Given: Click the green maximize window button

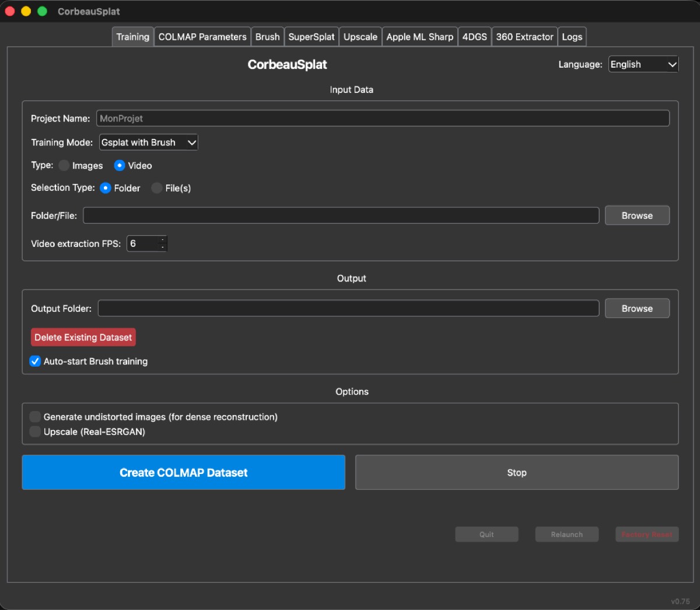Looking at the screenshot, I should pos(42,11).
